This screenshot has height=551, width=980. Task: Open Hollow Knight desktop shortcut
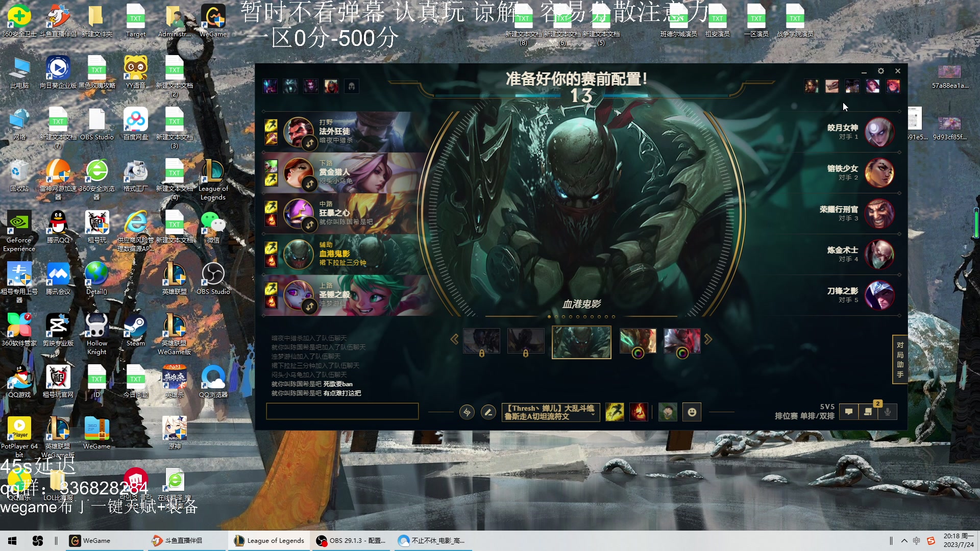point(96,334)
